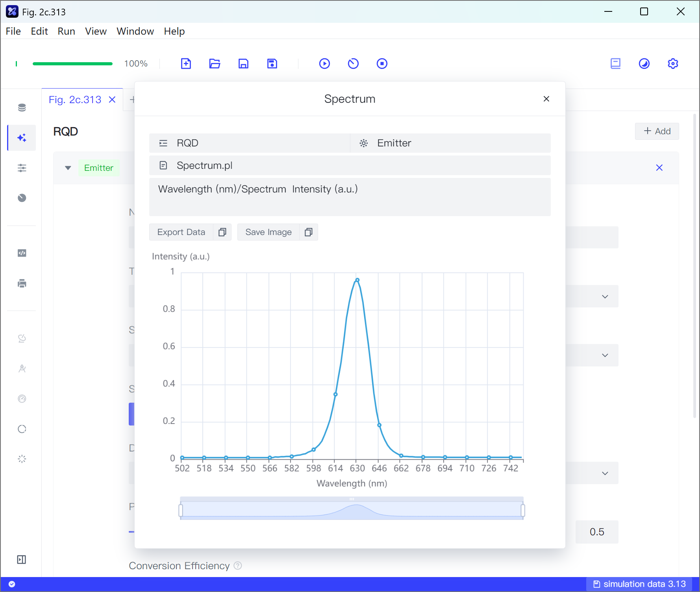Click the peak data point on the curve

[x=357, y=280]
